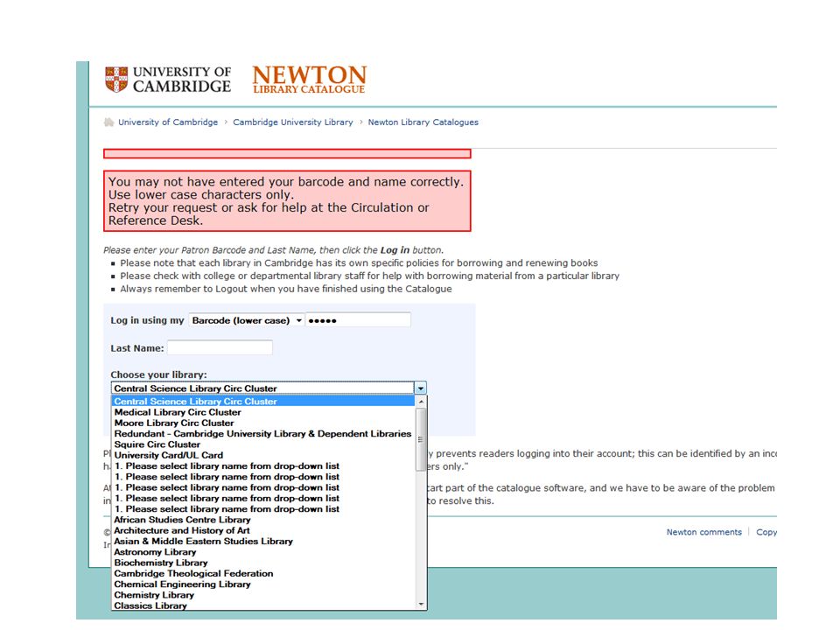Click the University of Cambridge crest logo

116,80
